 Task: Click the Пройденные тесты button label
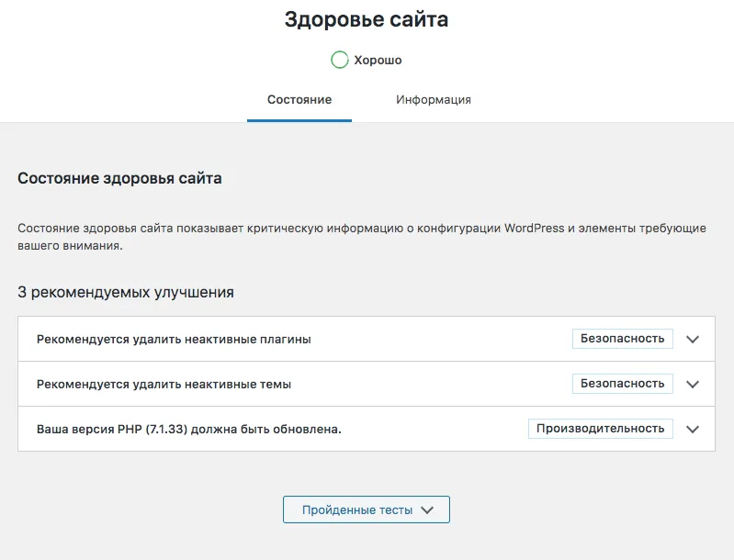click(x=357, y=510)
